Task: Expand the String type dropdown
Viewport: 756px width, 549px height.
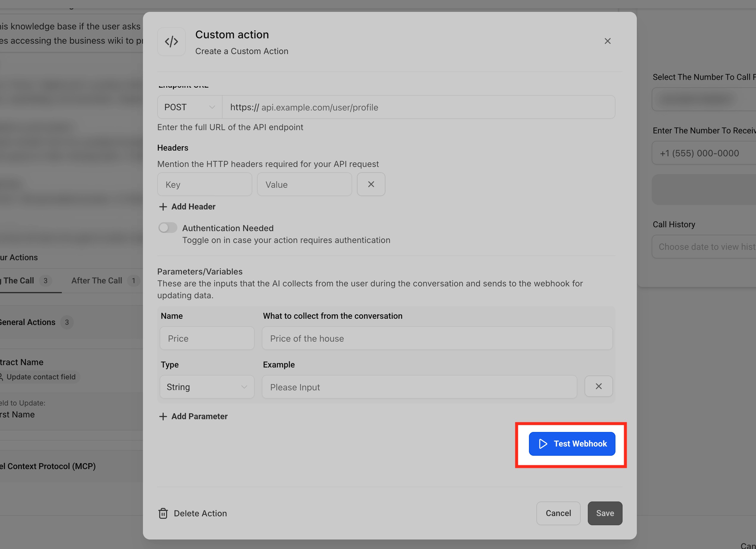Action: coord(207,387)
